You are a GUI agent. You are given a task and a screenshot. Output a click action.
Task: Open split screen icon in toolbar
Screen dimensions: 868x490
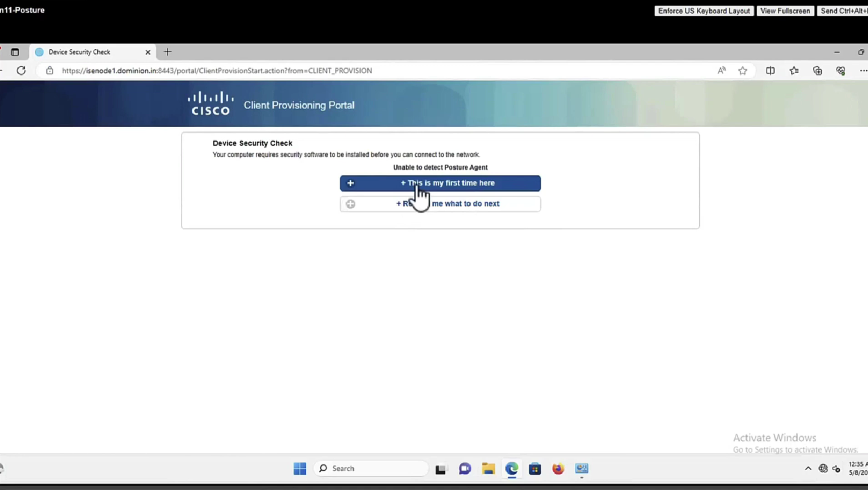[770, 71]
